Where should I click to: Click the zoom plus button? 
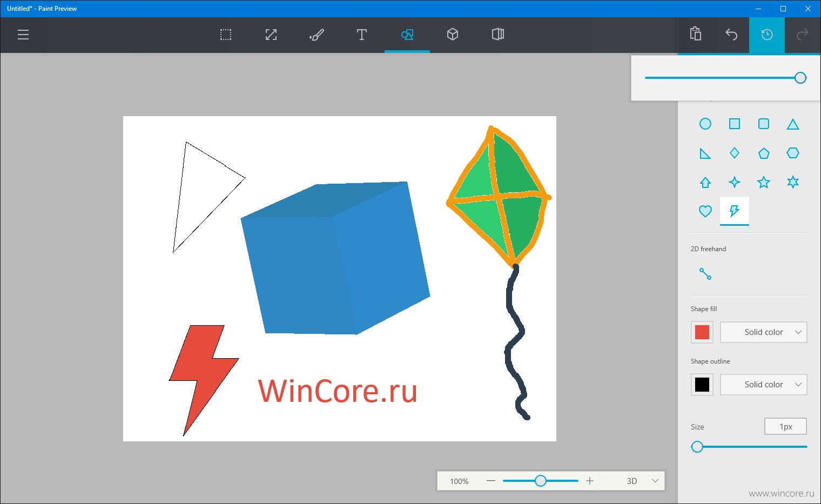point(590,481)
